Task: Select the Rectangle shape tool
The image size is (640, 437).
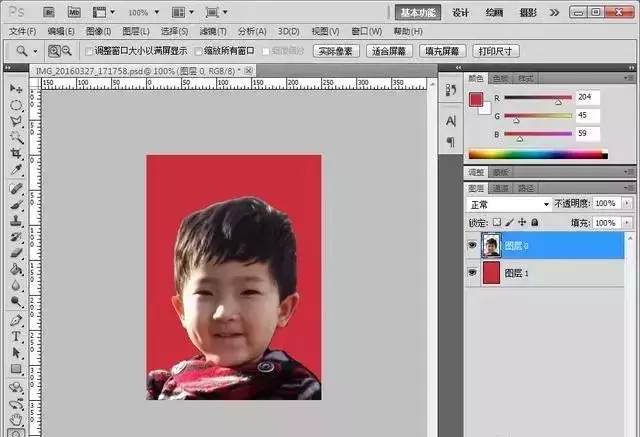Action: click(16, 369)
